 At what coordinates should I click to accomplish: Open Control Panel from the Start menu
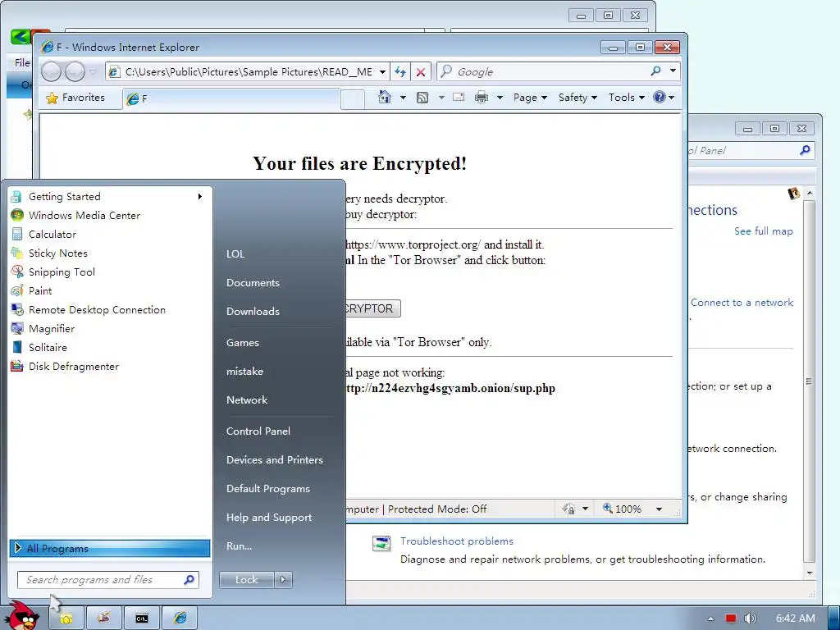click(x=258, y=431)
